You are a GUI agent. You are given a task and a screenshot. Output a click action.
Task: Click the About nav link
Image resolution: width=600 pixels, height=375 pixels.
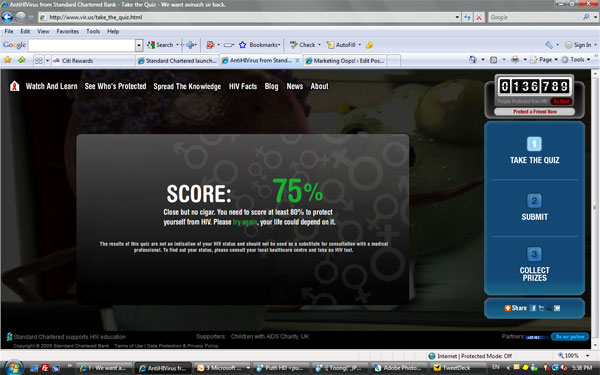click(320, 86)
